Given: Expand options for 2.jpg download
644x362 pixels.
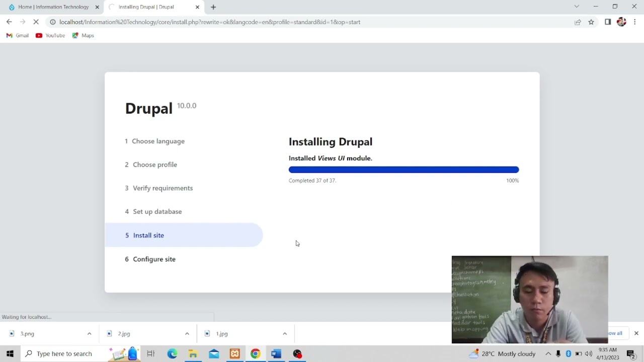Looking at the screenshot, I should [x=187, y=334].
